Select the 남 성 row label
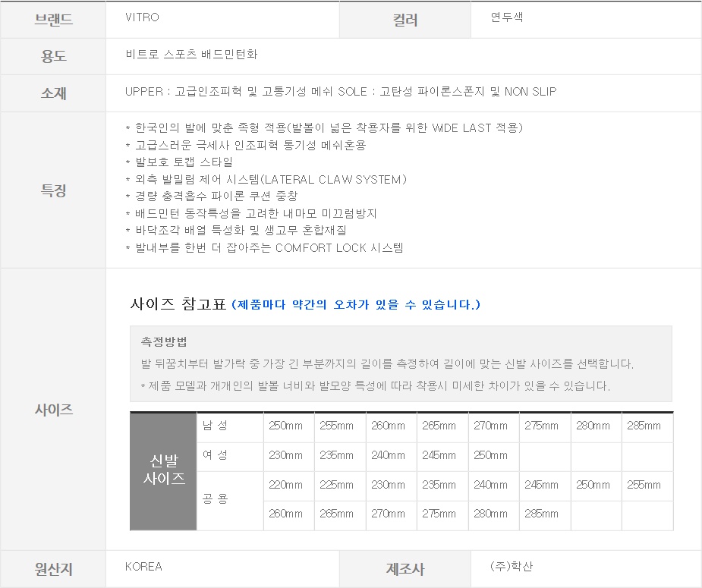This screenshot has height=588, width=702. [215, 426]
